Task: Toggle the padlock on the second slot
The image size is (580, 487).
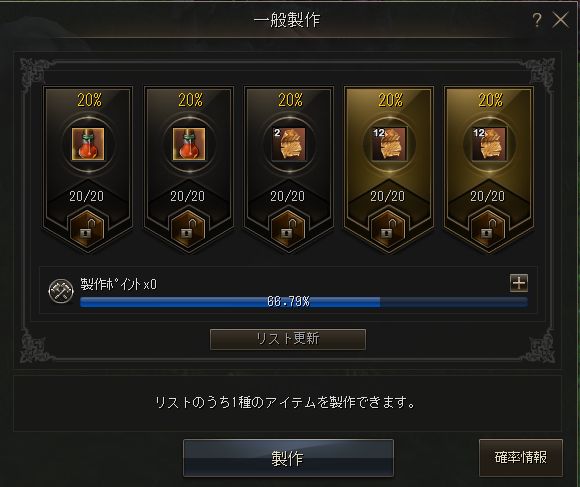Action: (x=188, y=229)
